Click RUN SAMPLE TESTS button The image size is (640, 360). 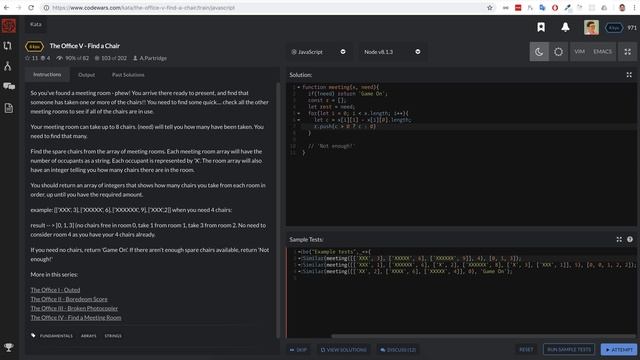[569, 350]
